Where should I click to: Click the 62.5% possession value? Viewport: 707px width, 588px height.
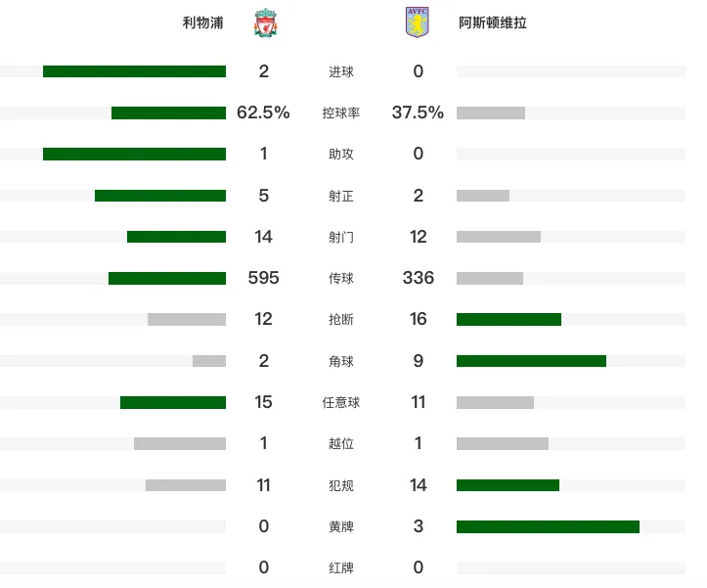263,113
